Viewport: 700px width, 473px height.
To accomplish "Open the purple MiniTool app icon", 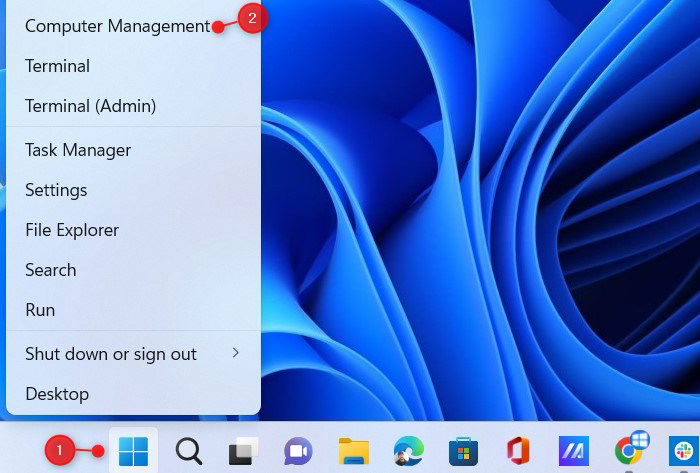I will [574, 451].
